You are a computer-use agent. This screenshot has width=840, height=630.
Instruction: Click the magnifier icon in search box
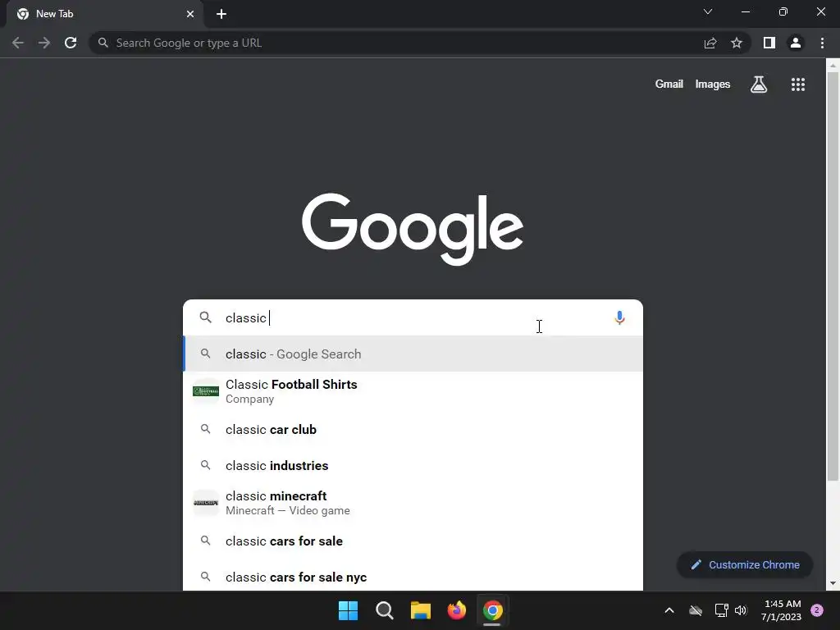[206, 317]
